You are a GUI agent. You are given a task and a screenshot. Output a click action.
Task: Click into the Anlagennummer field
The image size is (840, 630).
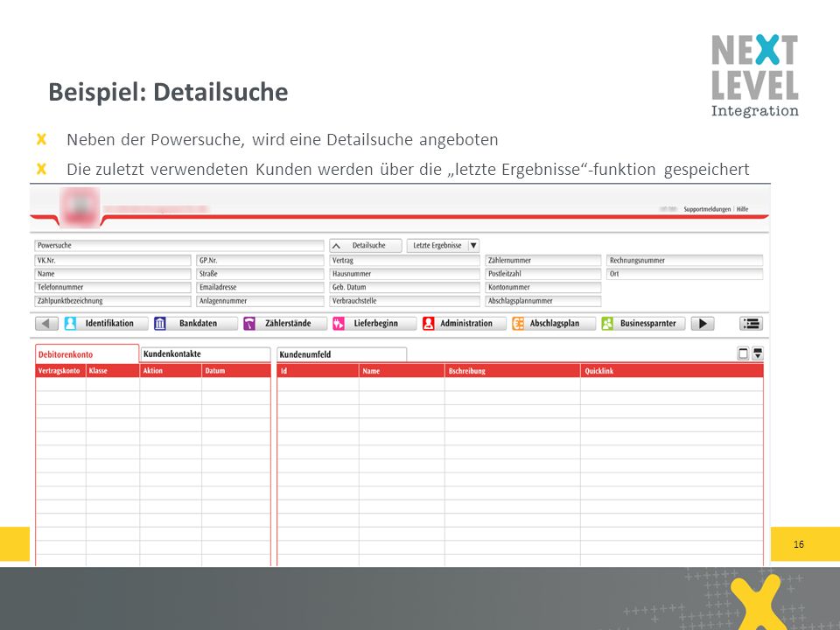[261, 301]
